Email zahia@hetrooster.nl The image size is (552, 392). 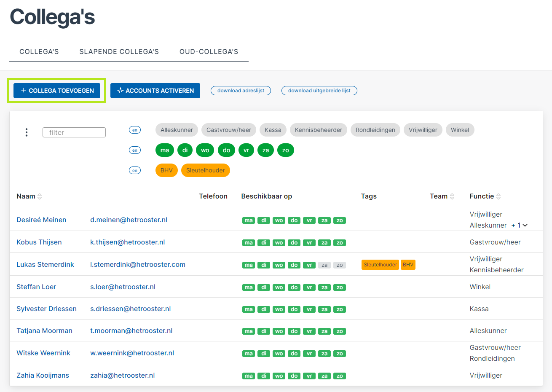point(122,375)
